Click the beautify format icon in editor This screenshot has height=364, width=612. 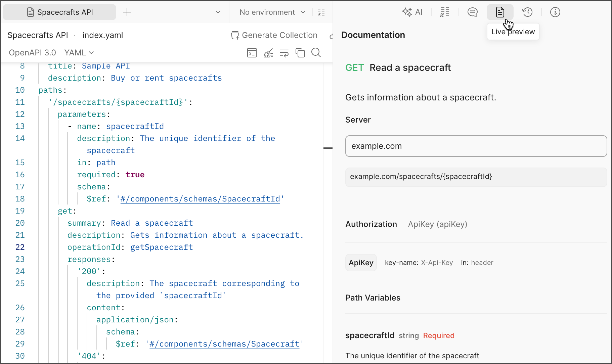[x=268, y=53]
